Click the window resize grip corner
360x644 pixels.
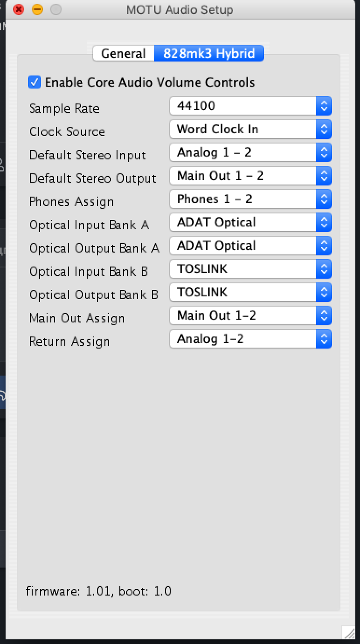[x=348, y=632]
